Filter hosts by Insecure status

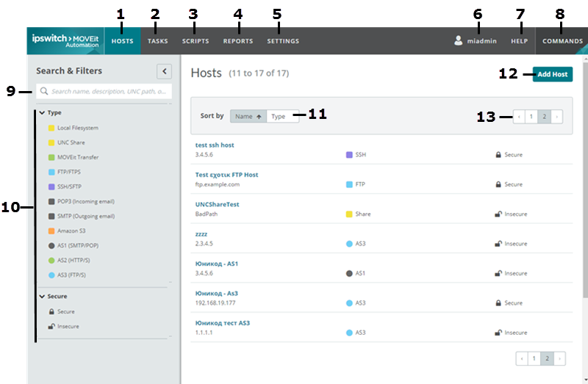tap(64, 326)
